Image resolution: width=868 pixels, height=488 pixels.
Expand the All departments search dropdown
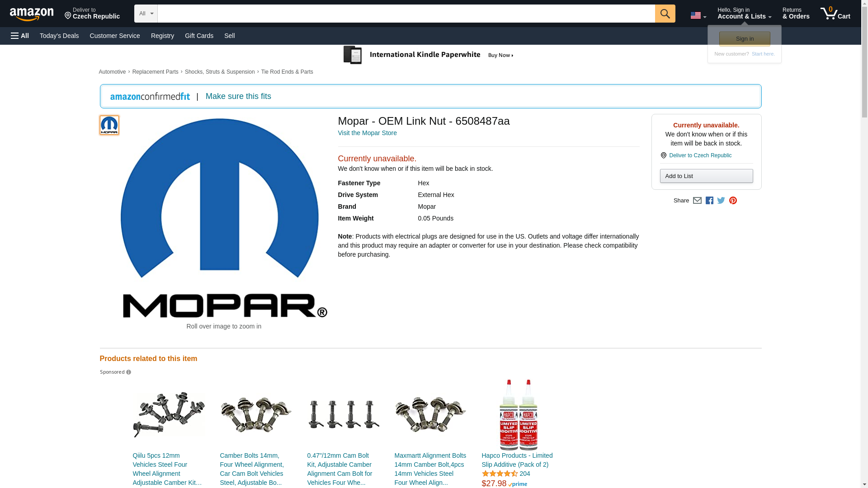[x=146, y=14]
